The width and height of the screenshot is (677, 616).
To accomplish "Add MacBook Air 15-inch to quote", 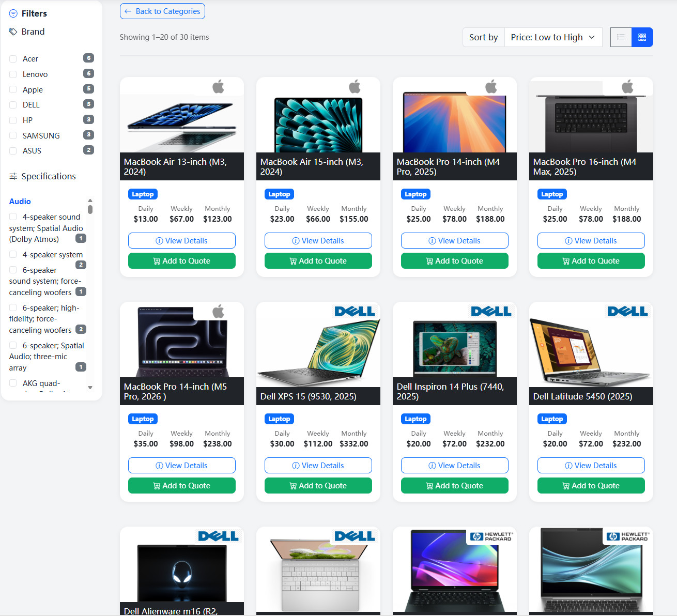I will click(318, 261).
